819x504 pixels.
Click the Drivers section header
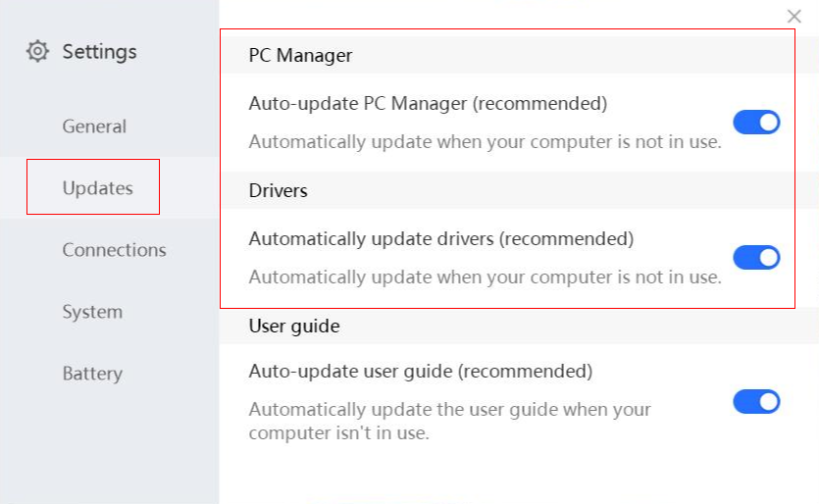tap(278, 191)
